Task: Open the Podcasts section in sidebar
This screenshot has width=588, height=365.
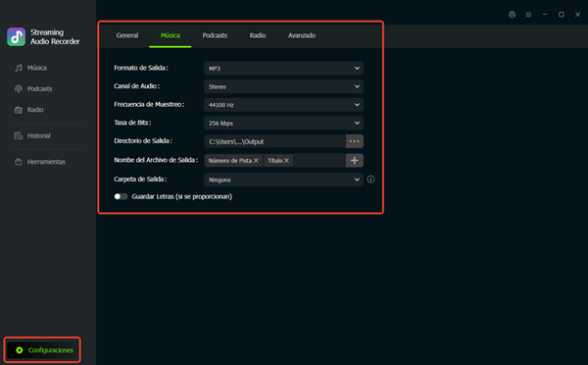Action: click(x=33, y=89)
